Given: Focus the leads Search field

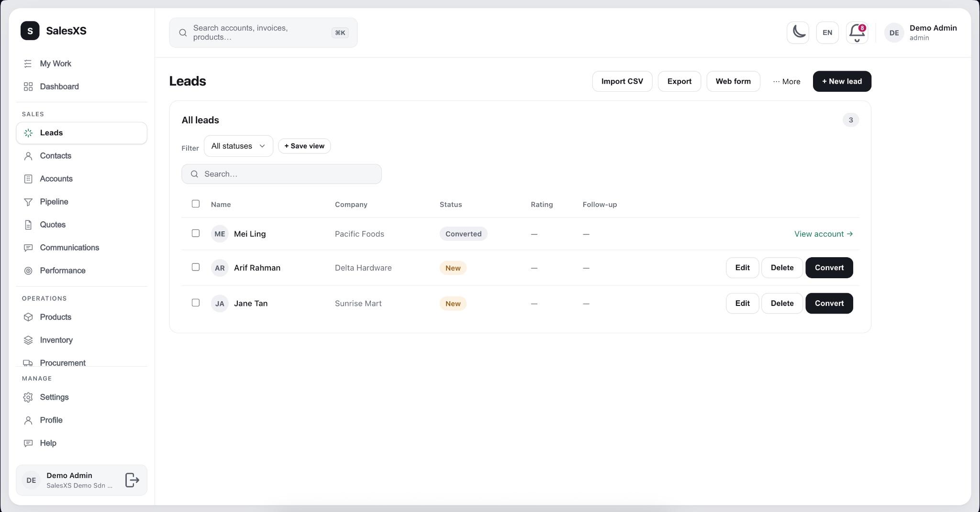Looking at the screenshot, I should pyautogui.click(x=281, y=174).
